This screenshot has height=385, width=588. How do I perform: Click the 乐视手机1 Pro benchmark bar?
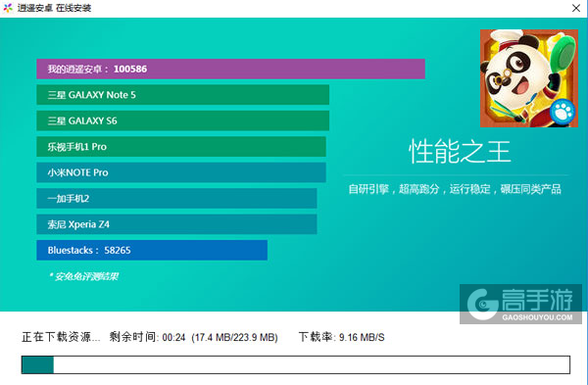[181, 147]
